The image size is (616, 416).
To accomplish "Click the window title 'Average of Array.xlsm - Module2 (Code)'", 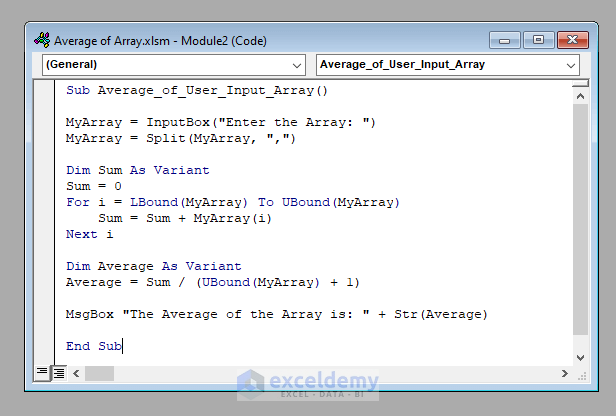I will 160,41.
